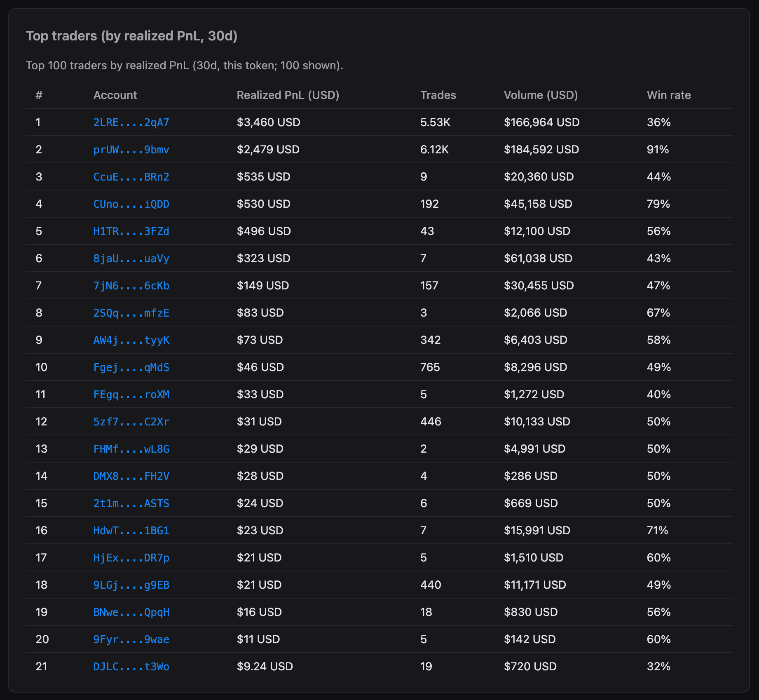The image size is (759, 700).
Task: Select the 5.53K trades cell
Action: tap(435, 122)
